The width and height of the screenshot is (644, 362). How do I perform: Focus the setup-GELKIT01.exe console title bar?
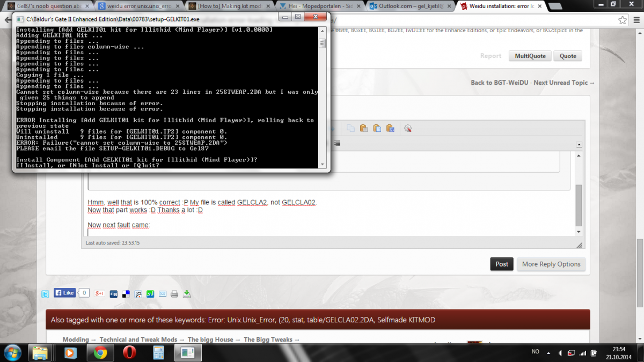(145, 19)
